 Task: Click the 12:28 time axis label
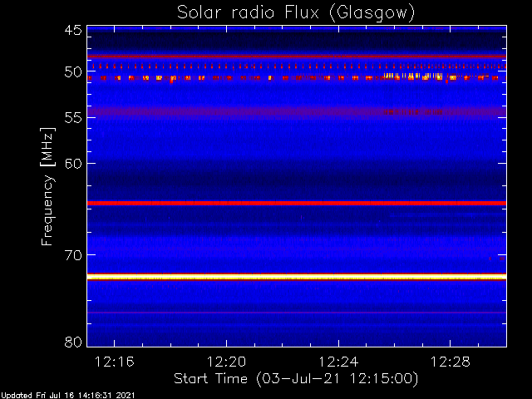(x=451, y=362)
